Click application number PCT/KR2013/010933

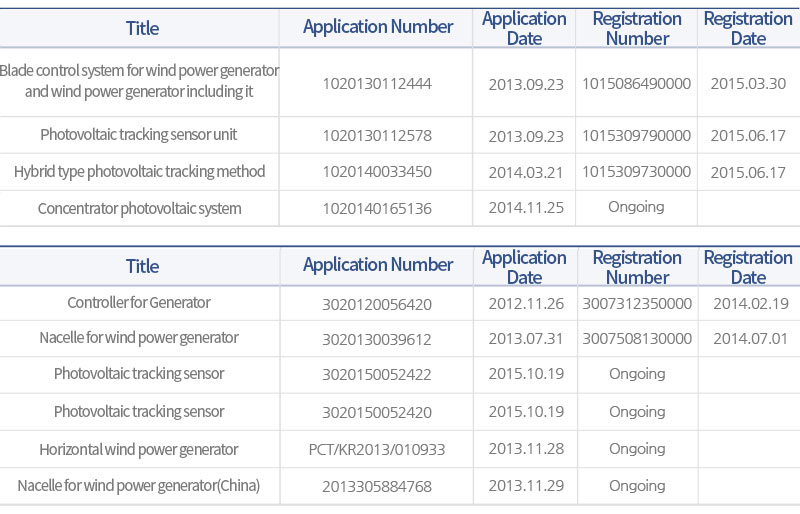377,449
